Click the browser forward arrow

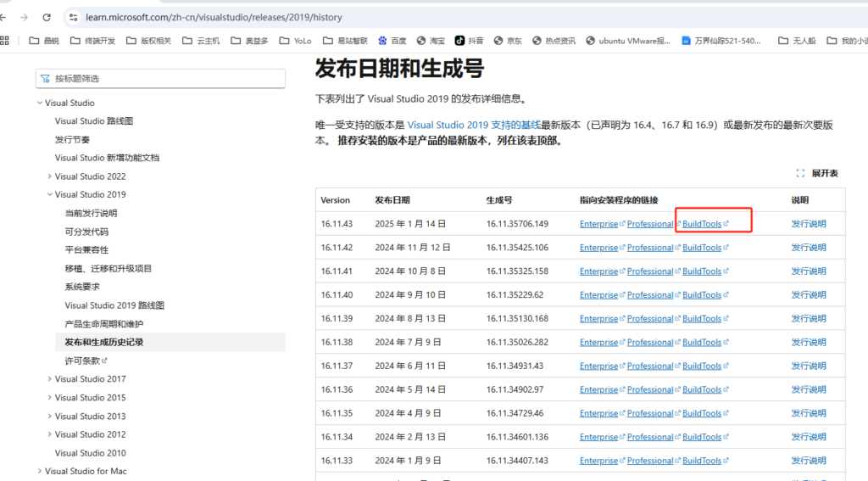tap(24, 17)
